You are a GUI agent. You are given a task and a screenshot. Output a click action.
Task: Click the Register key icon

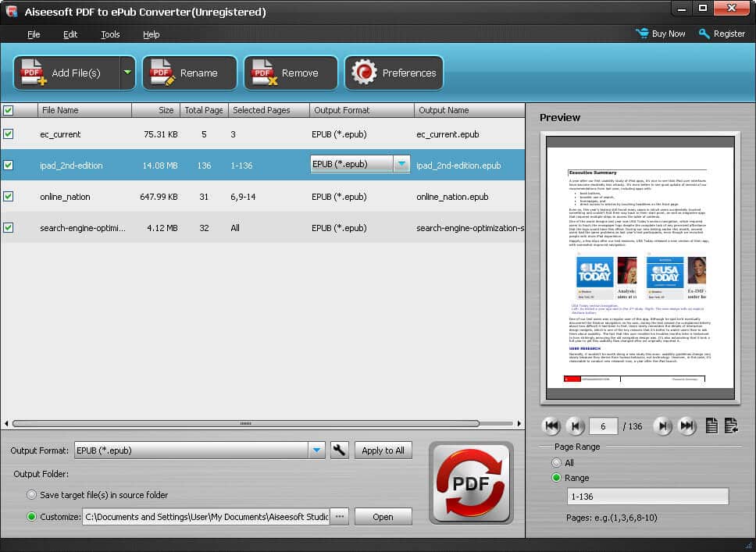point(704,34)
